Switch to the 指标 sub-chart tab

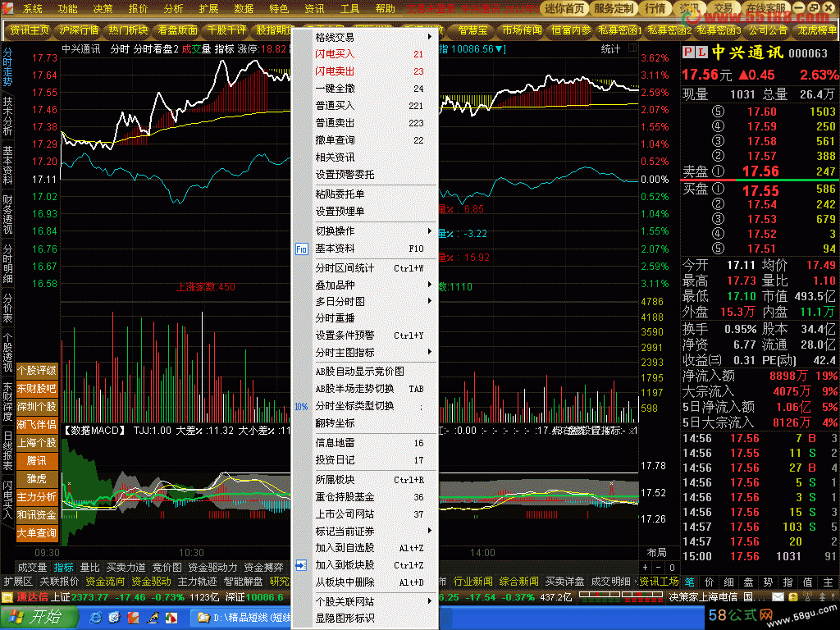63,568
